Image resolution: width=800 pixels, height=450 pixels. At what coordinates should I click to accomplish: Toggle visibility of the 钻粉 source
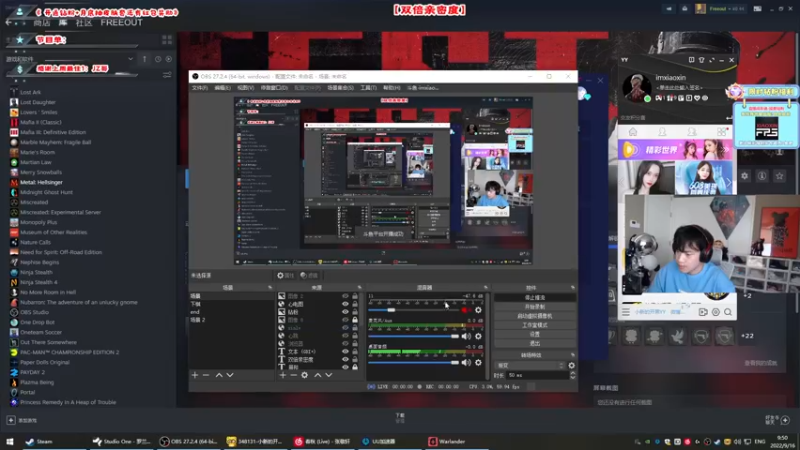point(345,312)
